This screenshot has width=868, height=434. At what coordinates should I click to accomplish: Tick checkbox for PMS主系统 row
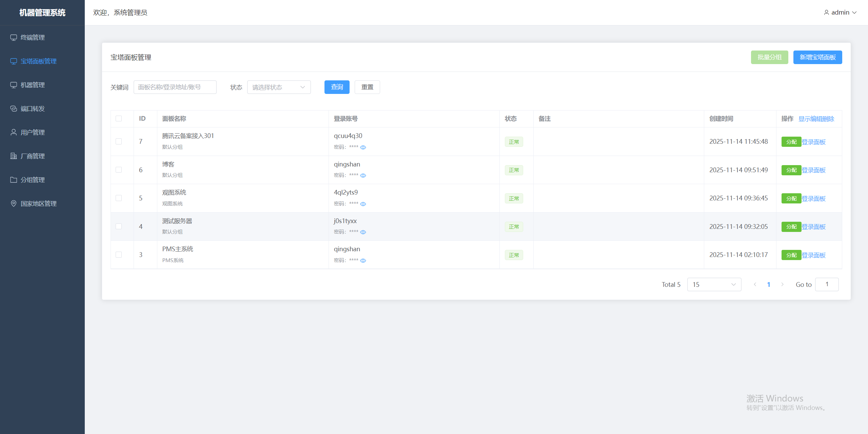(x=119, y=255)
